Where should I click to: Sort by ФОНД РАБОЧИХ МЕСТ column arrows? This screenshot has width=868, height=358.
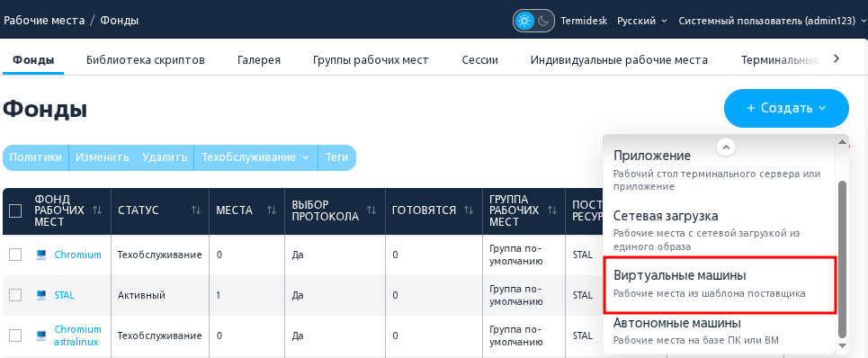coord(97,210)
